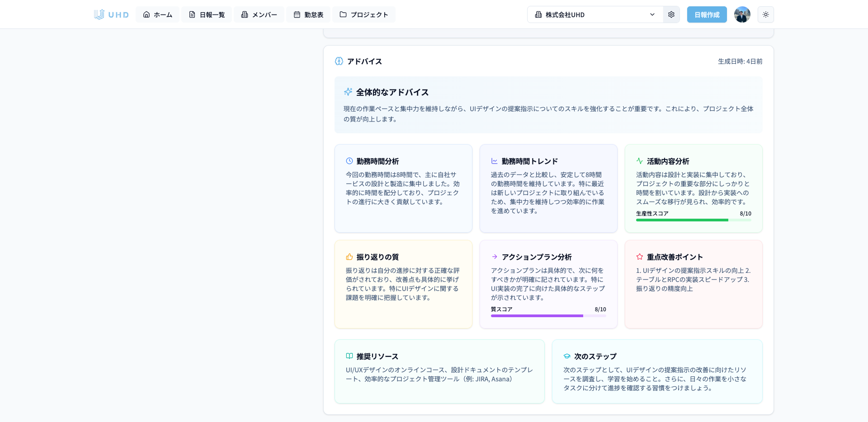
Task: Click the 全体的なアドバイス heading text
Action: click(392, 92)
